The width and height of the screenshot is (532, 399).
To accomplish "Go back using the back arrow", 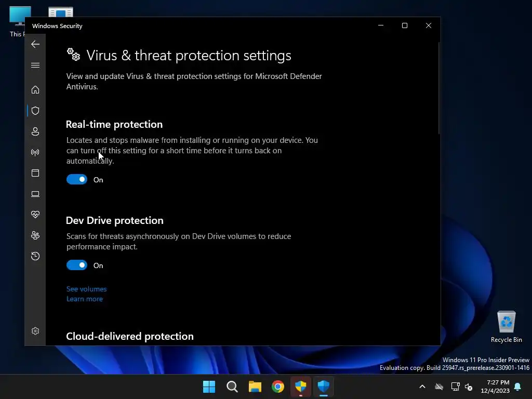I will pos(35,44).
